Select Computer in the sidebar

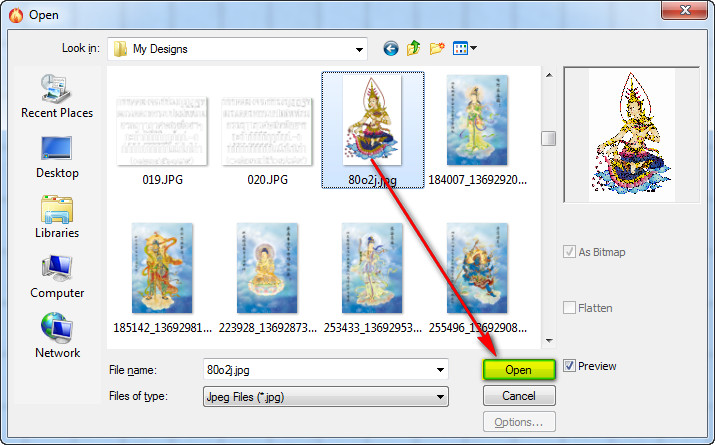click(x=57, y=277)
